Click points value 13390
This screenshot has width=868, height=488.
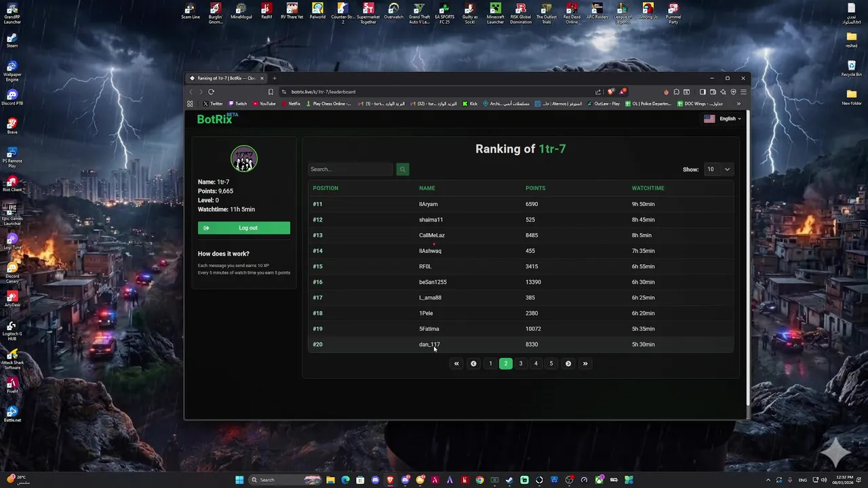533,282
